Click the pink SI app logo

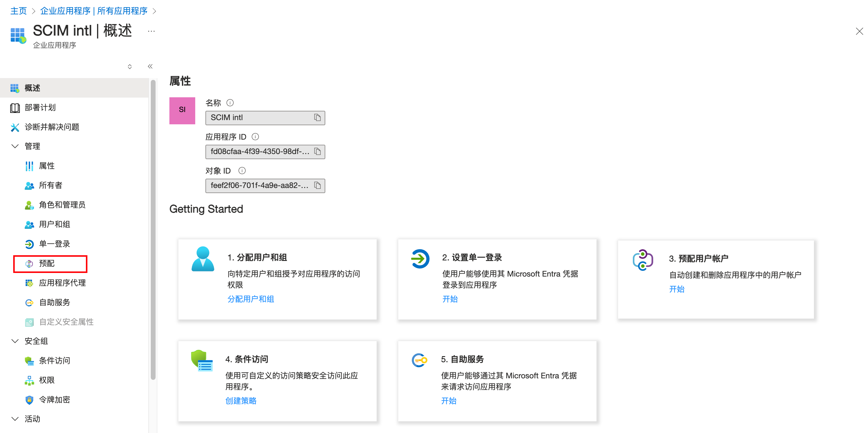pyautogui.click(x=182, y=111)
